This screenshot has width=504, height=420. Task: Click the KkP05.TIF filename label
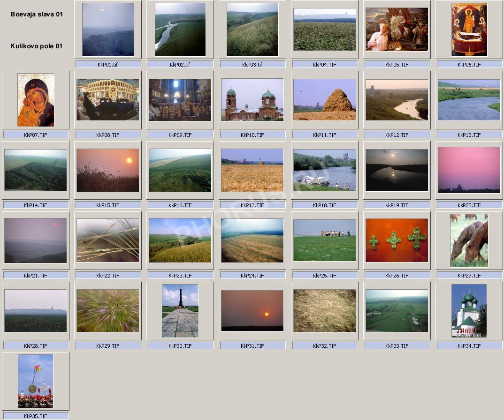point(397,65)
